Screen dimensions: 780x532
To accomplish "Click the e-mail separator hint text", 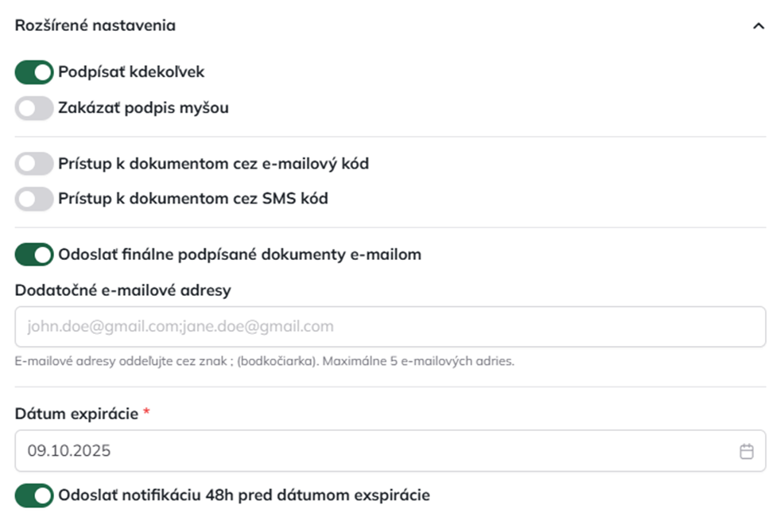I will click(x=265, y=361).
